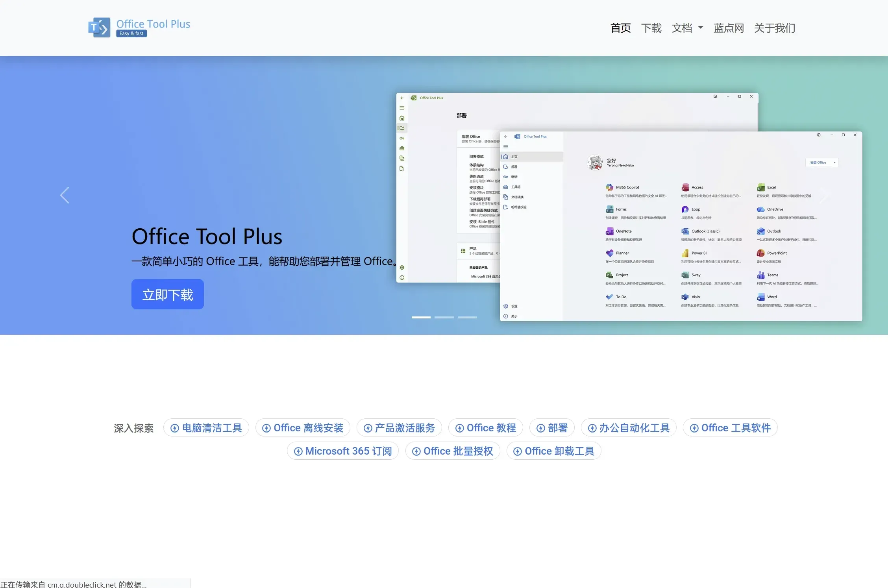Open the Office 离线安装 topic chip
888x588 pixels.
click(303, 428)
